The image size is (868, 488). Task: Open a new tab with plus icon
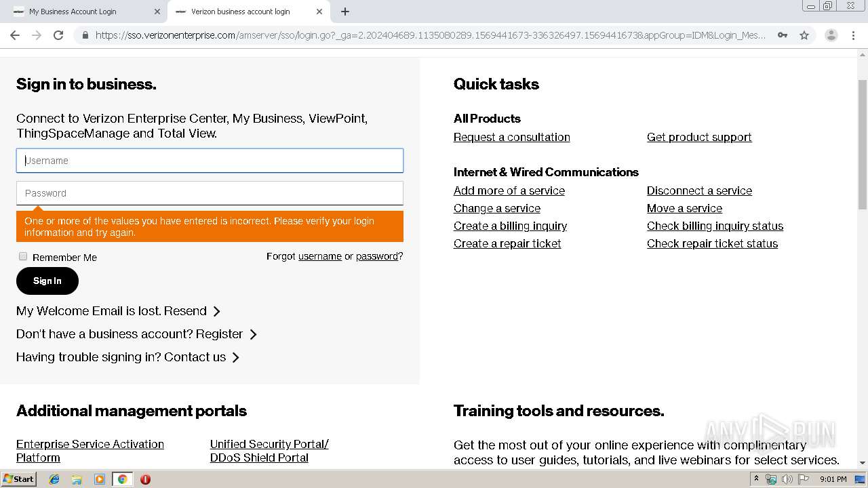tap(344, 12)
